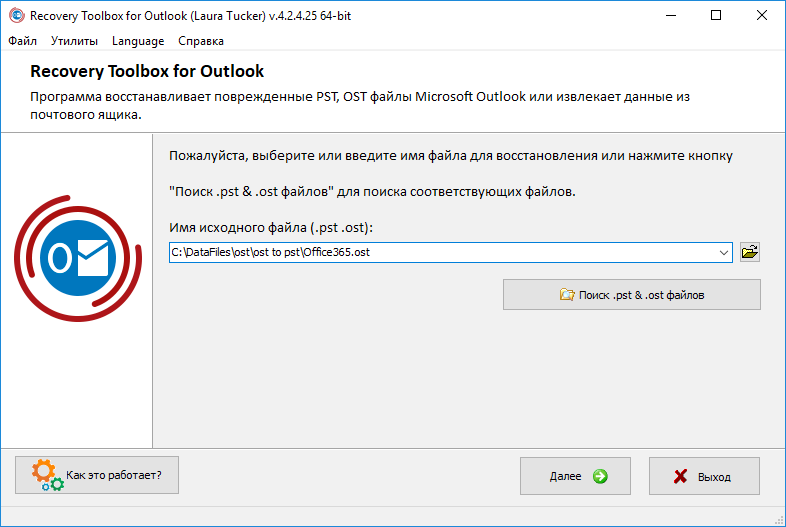Image resolution: width=786 pixels, height=527 pixels.
Task: Click the Поиск .pst & .ost файлов button
Action: (x=632, y=295)
